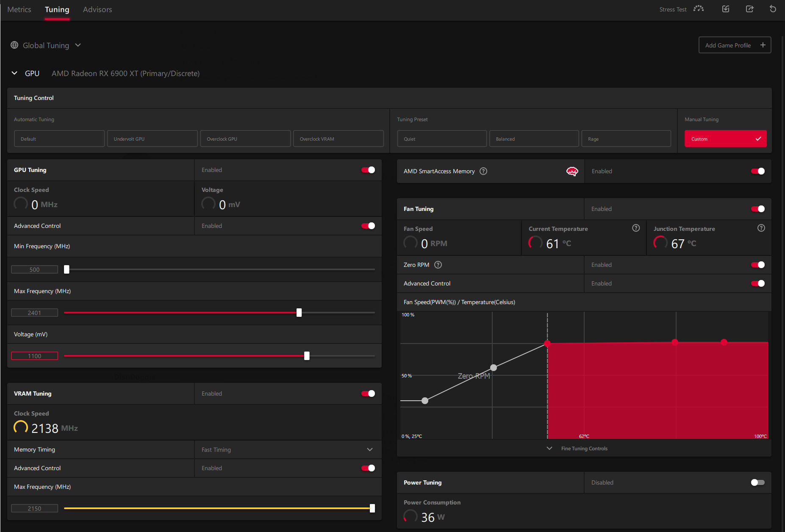
Task: Click the reset tuning icon
Action: point(773,9)
